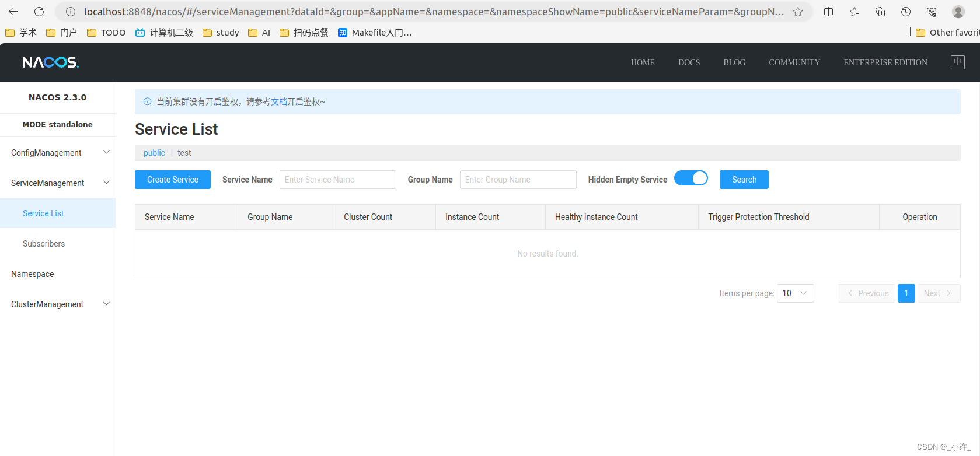Open the COMMUNITY nav item
Screen dimensions: 980x456
pyautogui.click(x=794, y=62)
